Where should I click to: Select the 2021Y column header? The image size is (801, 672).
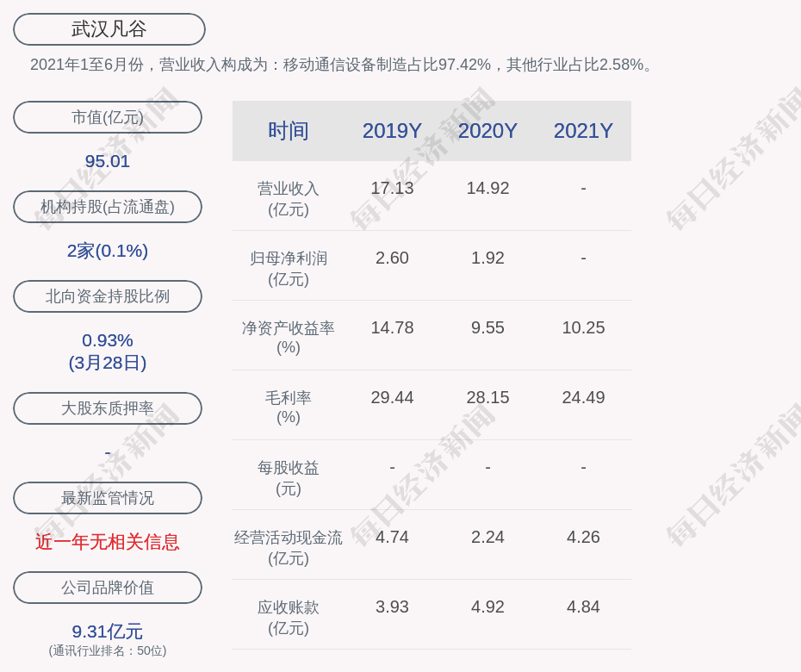(583, 131)
